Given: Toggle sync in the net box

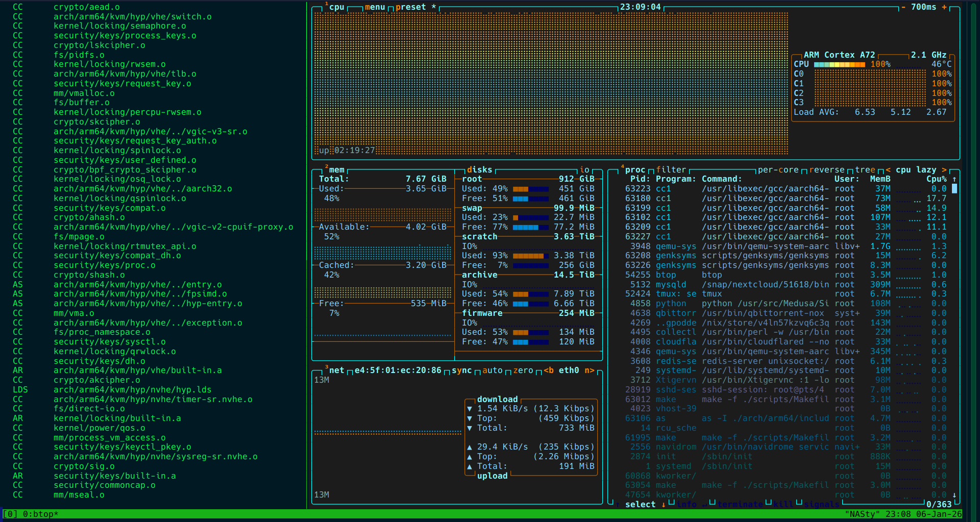Looking at the screenshot, I should (461, 370).
